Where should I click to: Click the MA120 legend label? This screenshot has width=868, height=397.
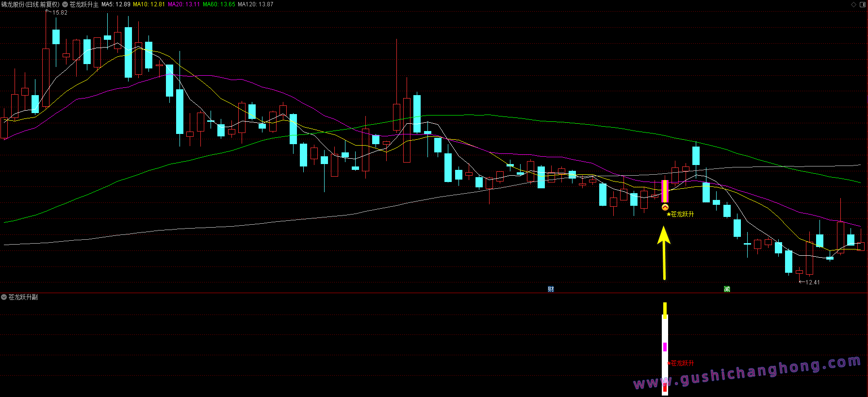tap(255, 4)
